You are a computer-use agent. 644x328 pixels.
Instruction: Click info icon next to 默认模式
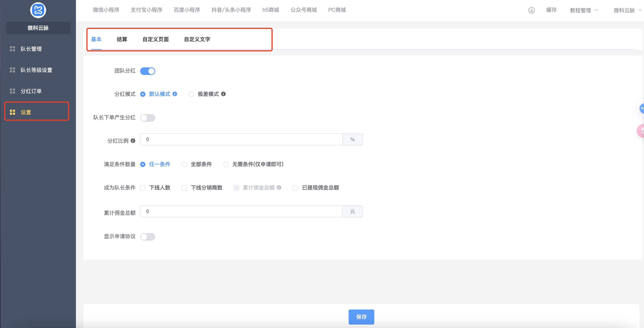[175, 94]
